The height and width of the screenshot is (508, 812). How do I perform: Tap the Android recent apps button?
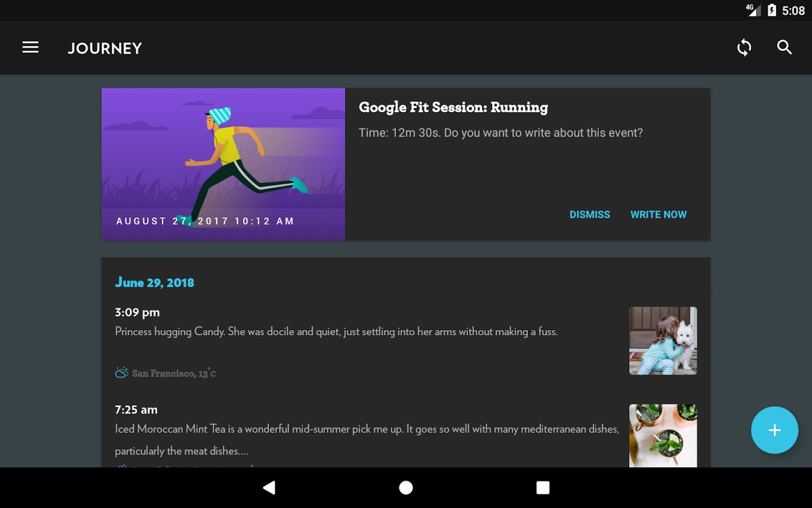[543, 488]
